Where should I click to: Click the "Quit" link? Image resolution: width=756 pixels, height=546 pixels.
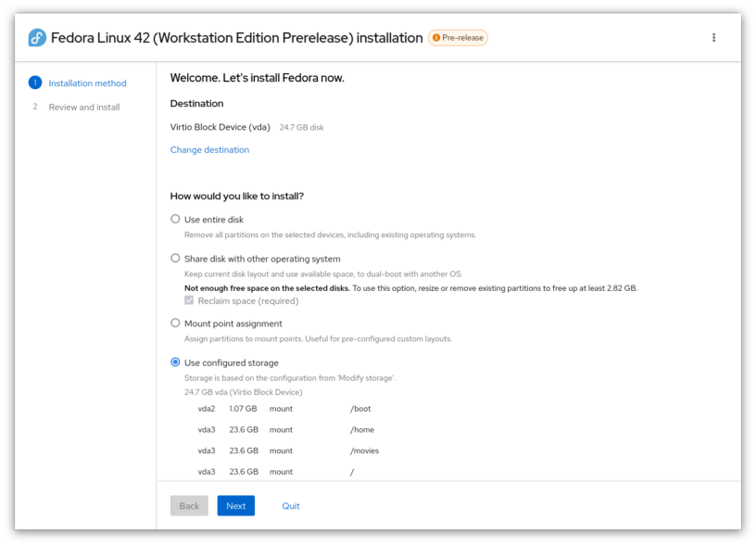pos(291,505)
